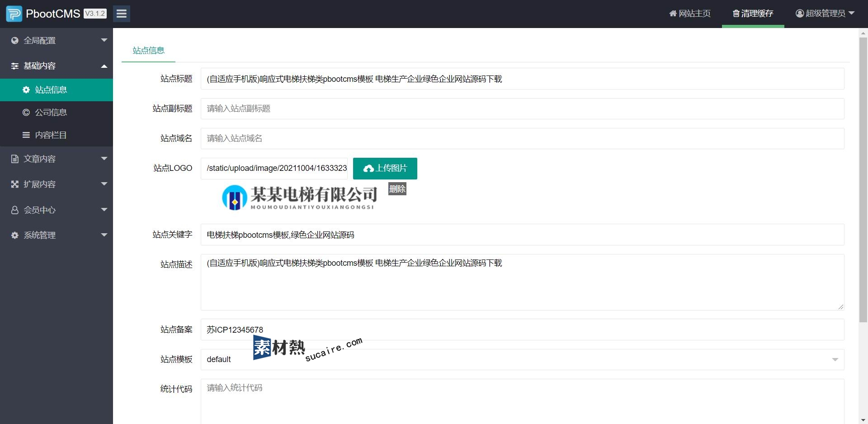Image resolution: width=868 pixels, height=424 pixels.
Task: Click the 全局配置 globe icon
Action: (x=15, y=40)
